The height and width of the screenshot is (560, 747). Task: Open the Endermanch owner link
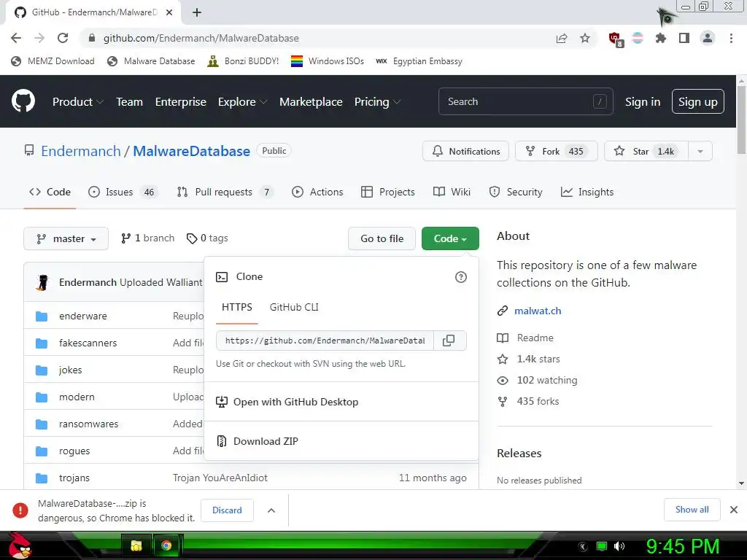coord(81,151)
